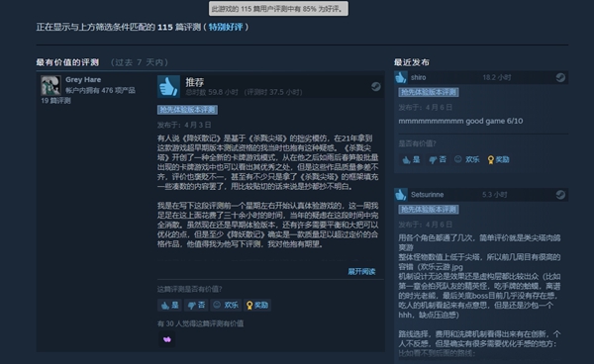Click the Steam key icon on Grey Hare's review
This screenshot has height=364, width=594.
pos(375,87)
